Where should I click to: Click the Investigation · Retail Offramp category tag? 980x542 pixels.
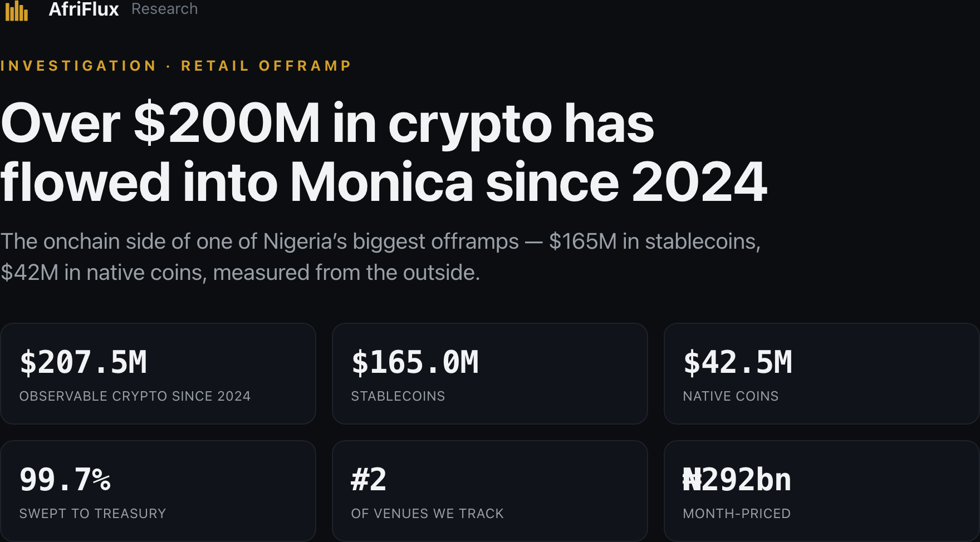pos(176,66)
